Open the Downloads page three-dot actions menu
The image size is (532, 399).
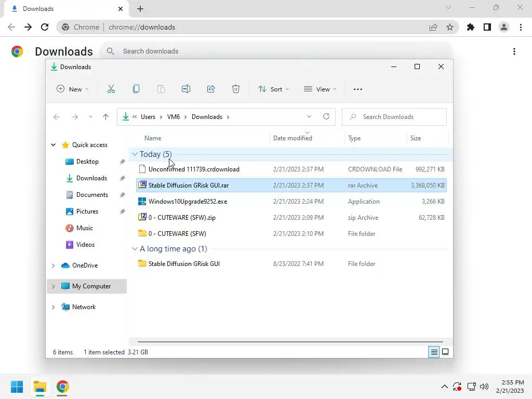tap(514, 51)
